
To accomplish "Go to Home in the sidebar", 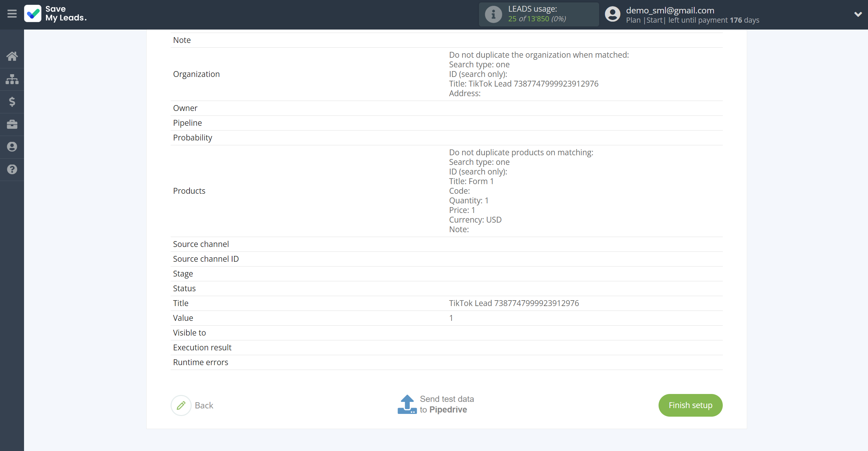I will [x=12, y=56].
